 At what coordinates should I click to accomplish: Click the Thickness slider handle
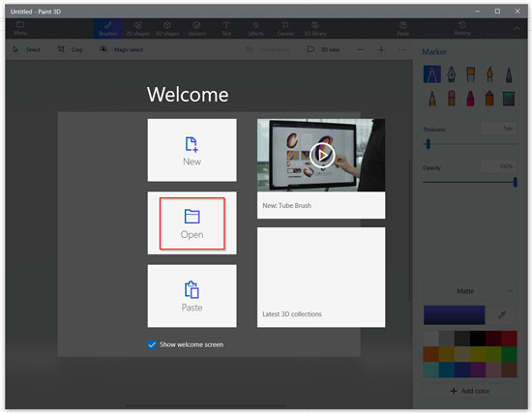(x=429, y=144)
